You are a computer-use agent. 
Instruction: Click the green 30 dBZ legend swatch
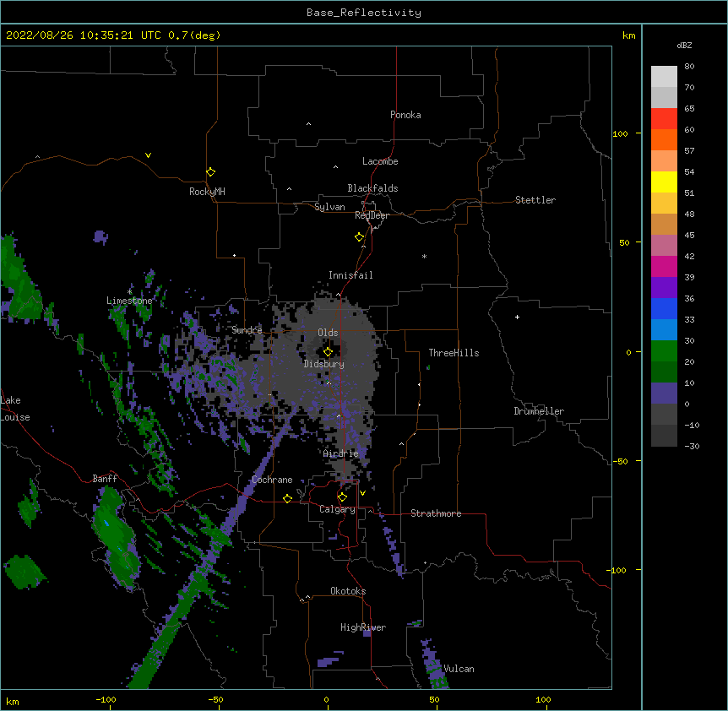(664, 351)
